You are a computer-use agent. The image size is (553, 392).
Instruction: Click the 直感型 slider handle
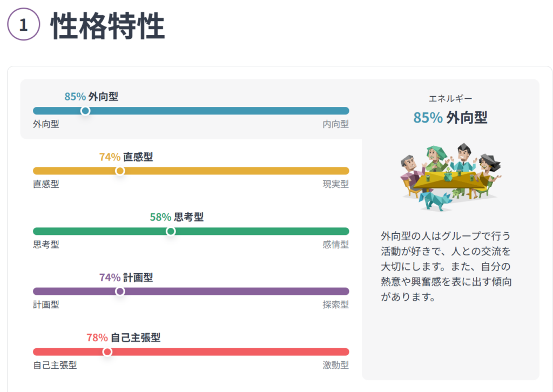tap(120, 171)
